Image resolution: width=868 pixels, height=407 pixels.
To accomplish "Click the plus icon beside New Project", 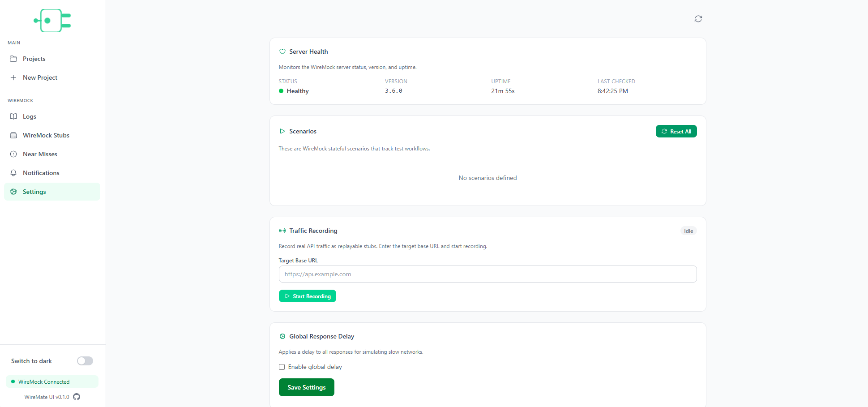I will pyautogui.click(x=13, y=77).
